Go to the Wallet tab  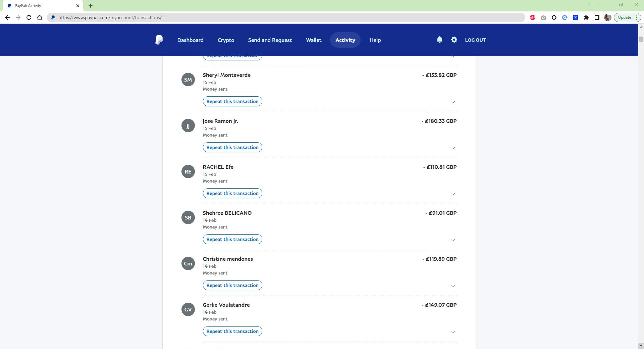point(313,40)
